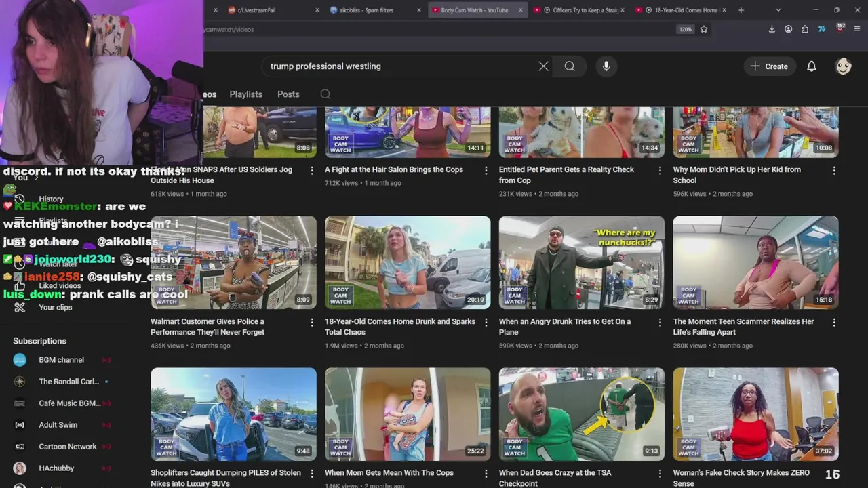Image resolution: width=868 pixels, height=488 pixels.
Task: Play Dad Goes Crazy at TSA thumbnail
Action: pyautogui.click(x=582, y=414)
